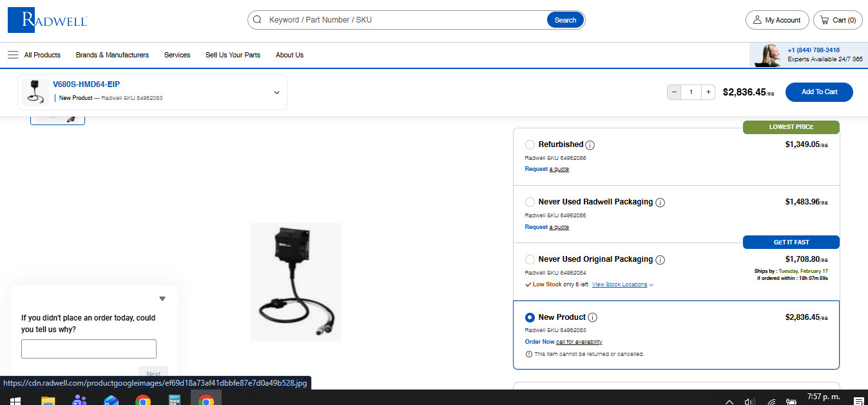Screen dimensions: 868x405
Task: Open the Windows Start menu
Action: point(14,400)
